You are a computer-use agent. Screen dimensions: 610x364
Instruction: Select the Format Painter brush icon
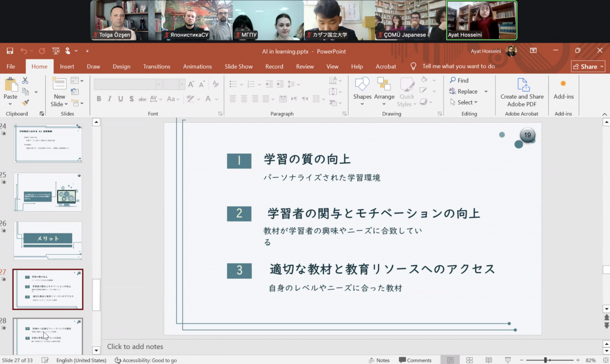(x=25, y=102)
